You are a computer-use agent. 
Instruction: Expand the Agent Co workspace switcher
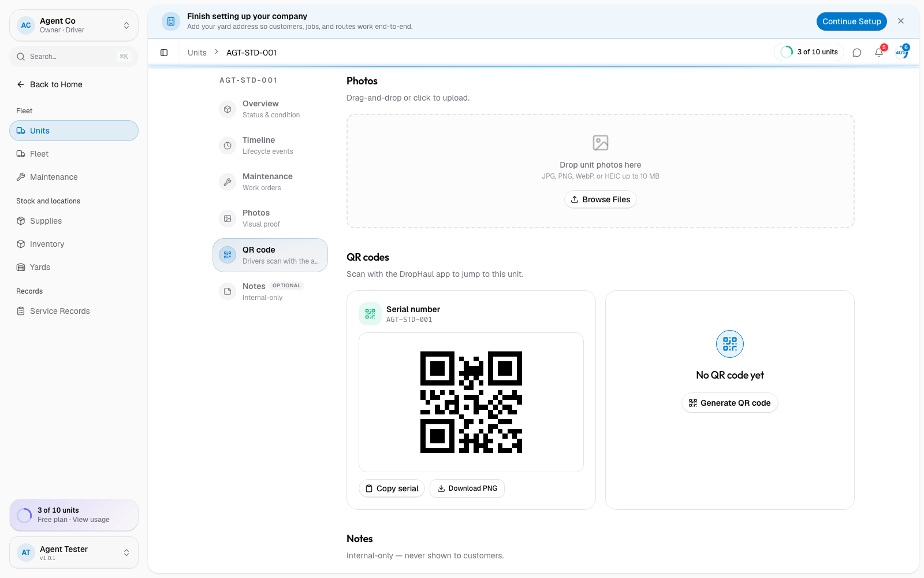[74, 25]
